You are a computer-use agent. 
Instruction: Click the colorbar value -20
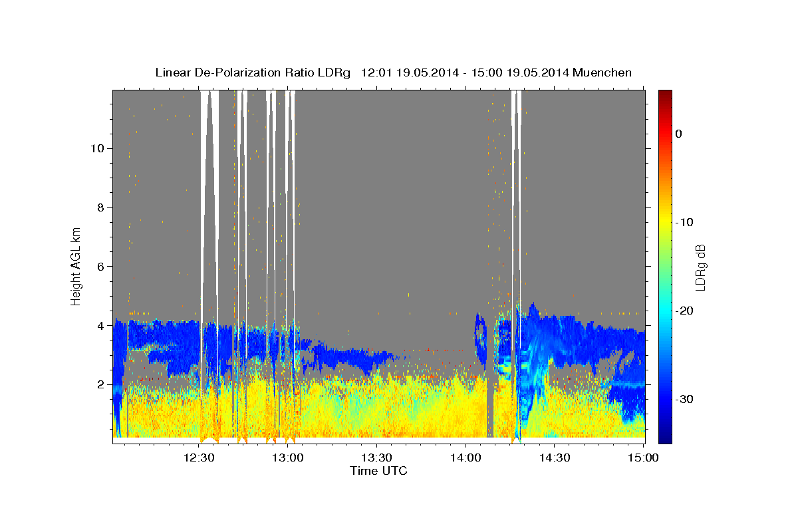tap(685, 311)
